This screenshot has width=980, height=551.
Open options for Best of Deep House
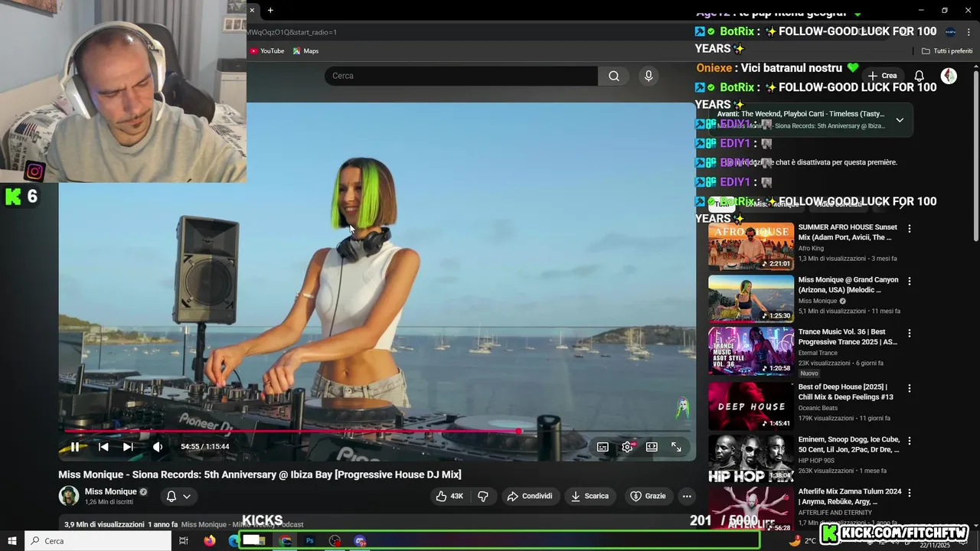(910, 388)
